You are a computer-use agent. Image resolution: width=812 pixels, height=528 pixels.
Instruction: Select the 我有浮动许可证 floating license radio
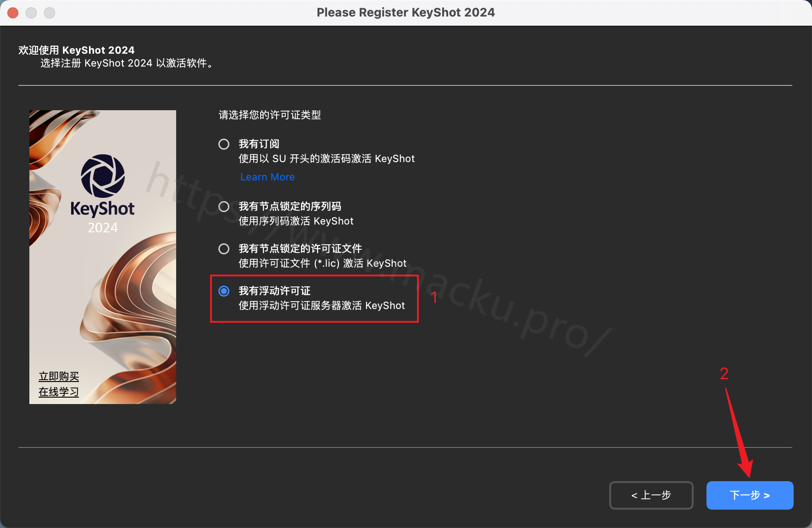(x=224, y=291)
